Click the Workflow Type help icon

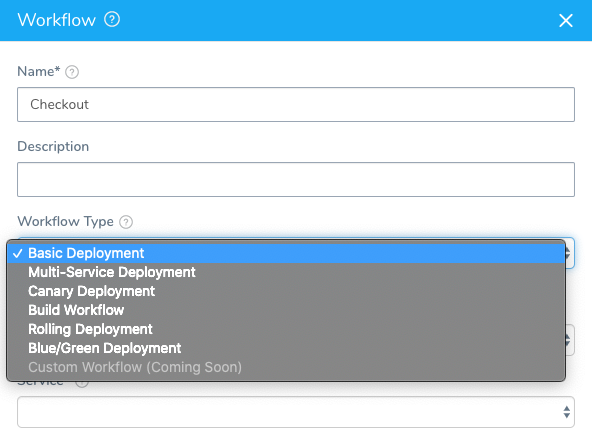126,222
